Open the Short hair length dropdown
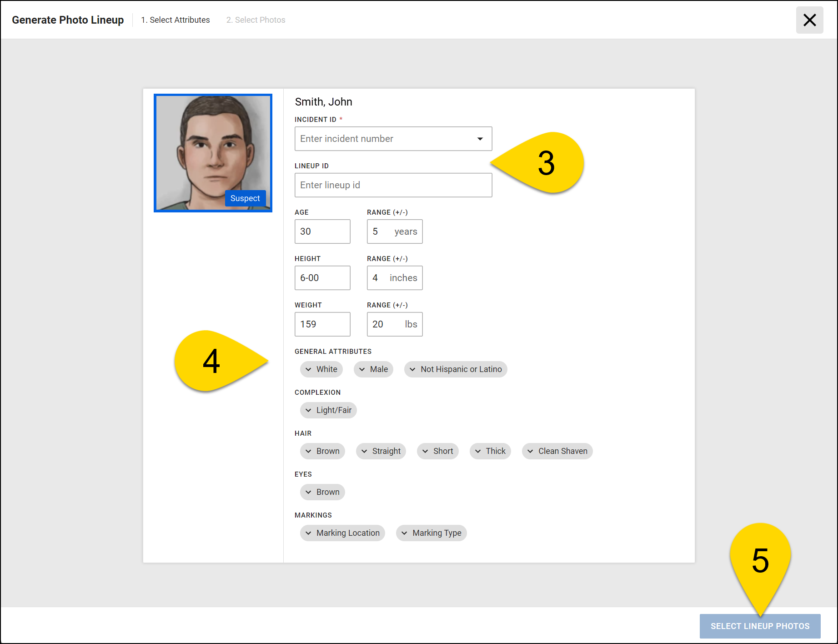The image size is (838, 644). (437, 451)
